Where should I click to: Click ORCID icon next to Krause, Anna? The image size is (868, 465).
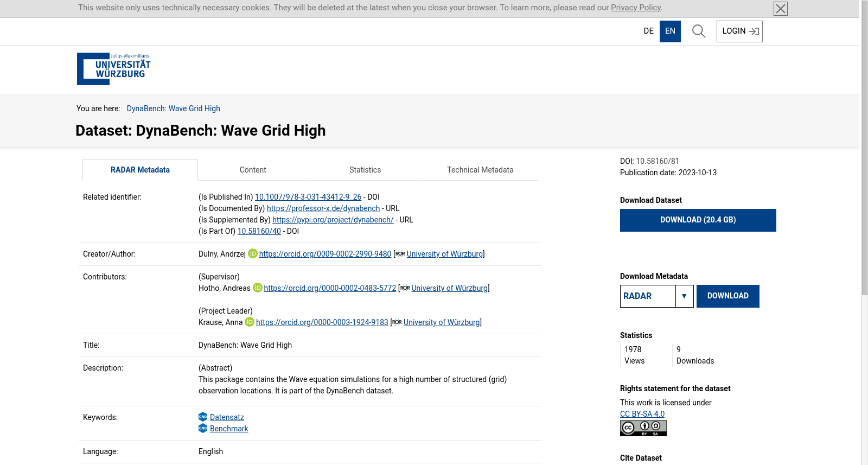pyautogui.click(x=250, y=322)
